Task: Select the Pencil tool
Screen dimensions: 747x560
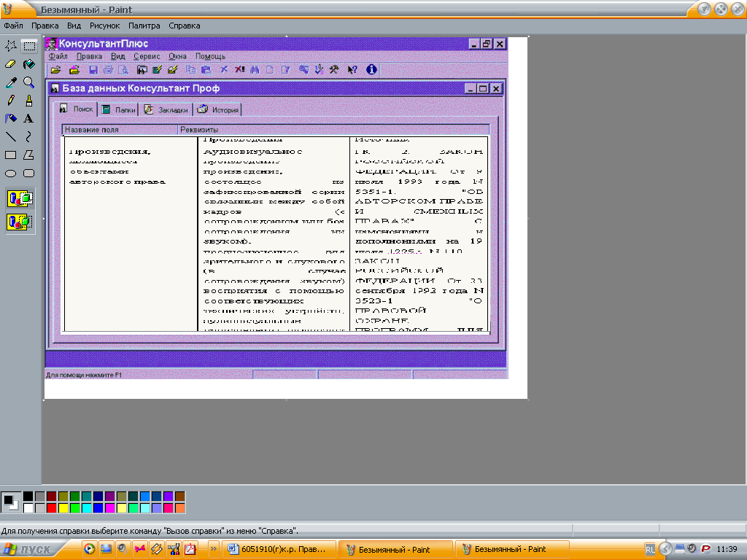Action: (10, 101)
